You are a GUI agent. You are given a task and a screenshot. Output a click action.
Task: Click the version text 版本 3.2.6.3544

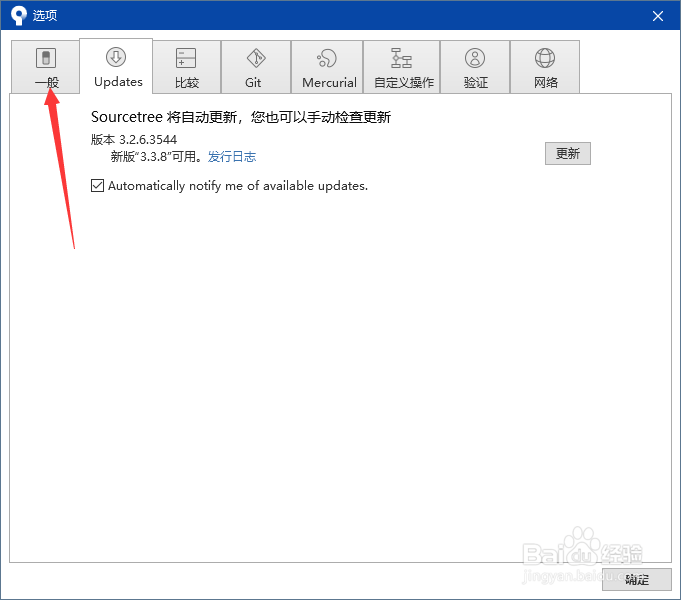(134, 139)
